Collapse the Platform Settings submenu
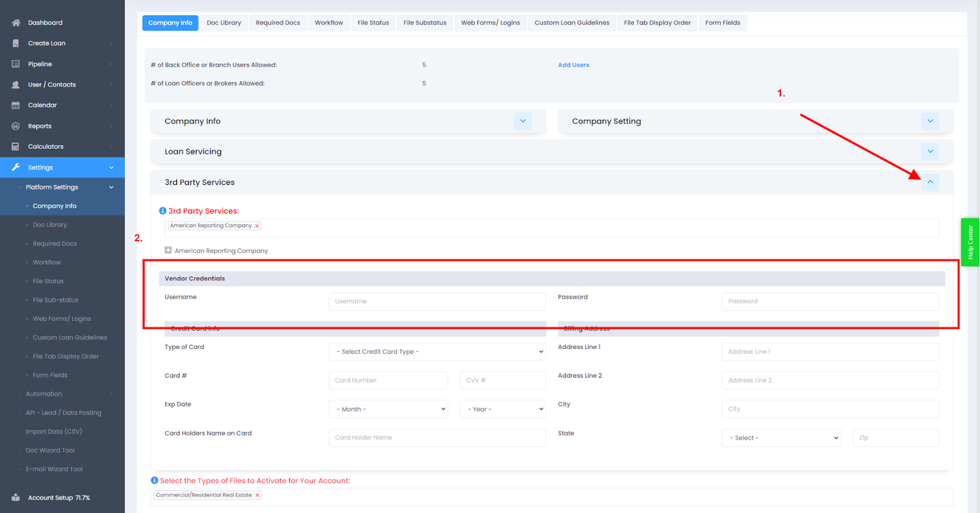 [111, 187]
